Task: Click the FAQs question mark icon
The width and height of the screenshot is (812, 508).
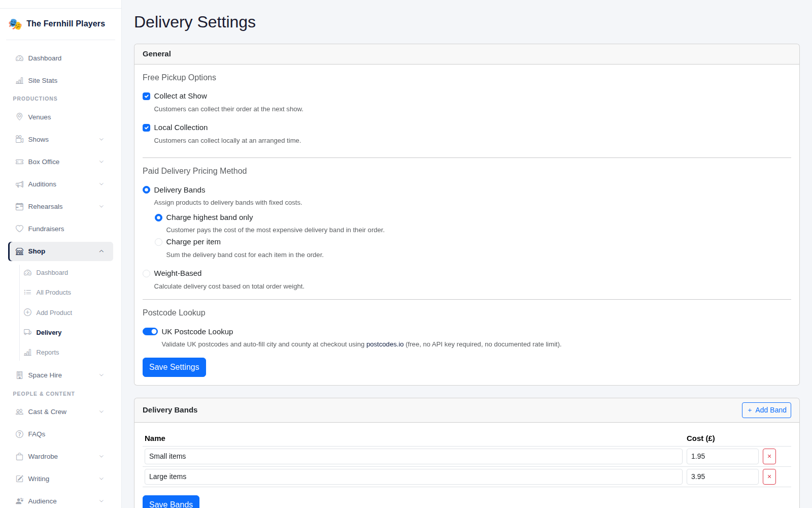Action: 19,434
